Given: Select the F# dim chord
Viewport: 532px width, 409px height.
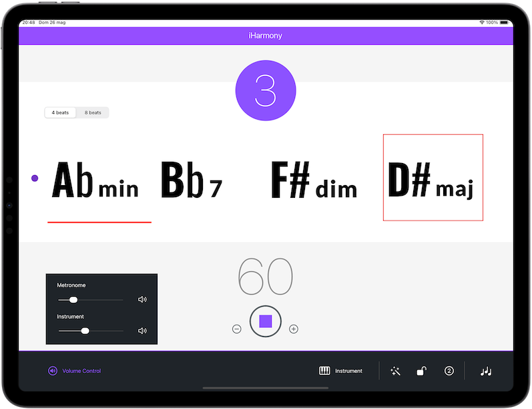Looking at the screenshot, I should [314, 180].
